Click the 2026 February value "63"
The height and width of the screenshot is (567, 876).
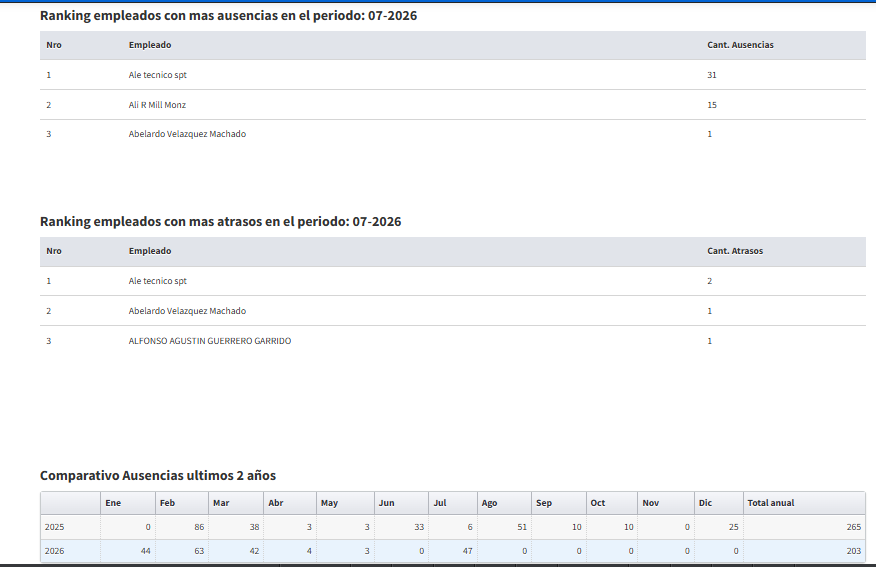click(x=199, y=551)
